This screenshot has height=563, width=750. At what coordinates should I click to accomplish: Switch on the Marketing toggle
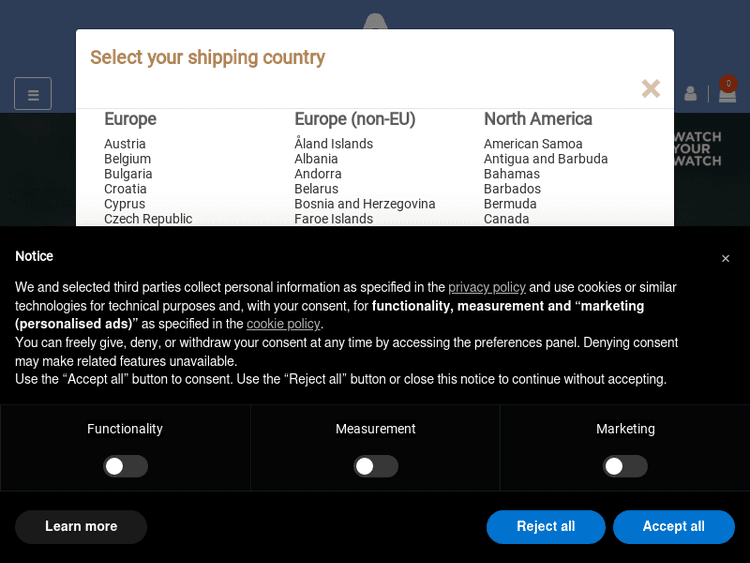point(625,466)
